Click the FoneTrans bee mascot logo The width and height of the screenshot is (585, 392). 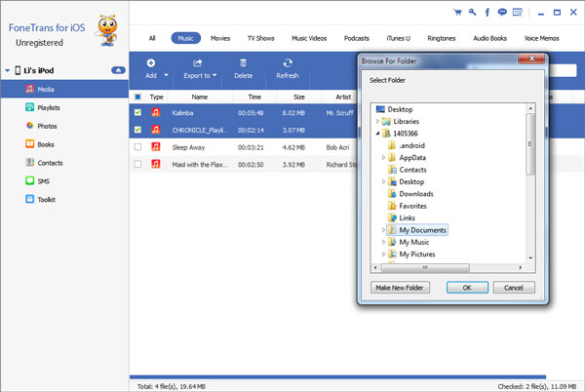coord(107,30)
